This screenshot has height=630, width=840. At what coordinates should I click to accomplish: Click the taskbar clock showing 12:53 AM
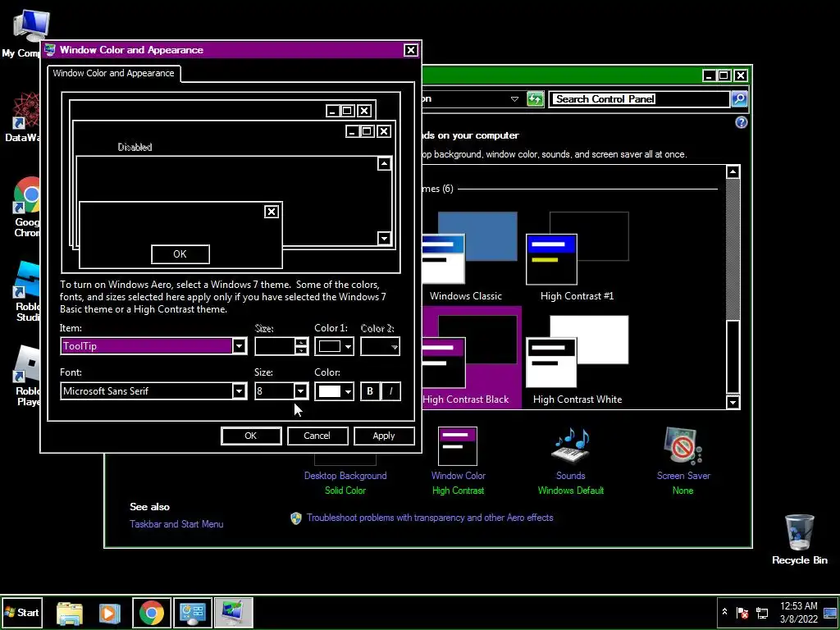click(799, 612)
